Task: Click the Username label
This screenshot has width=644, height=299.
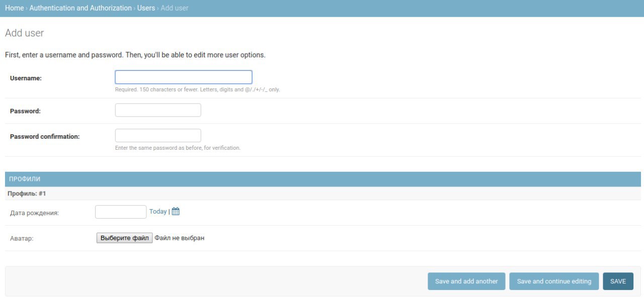Action: coord(26,78)
